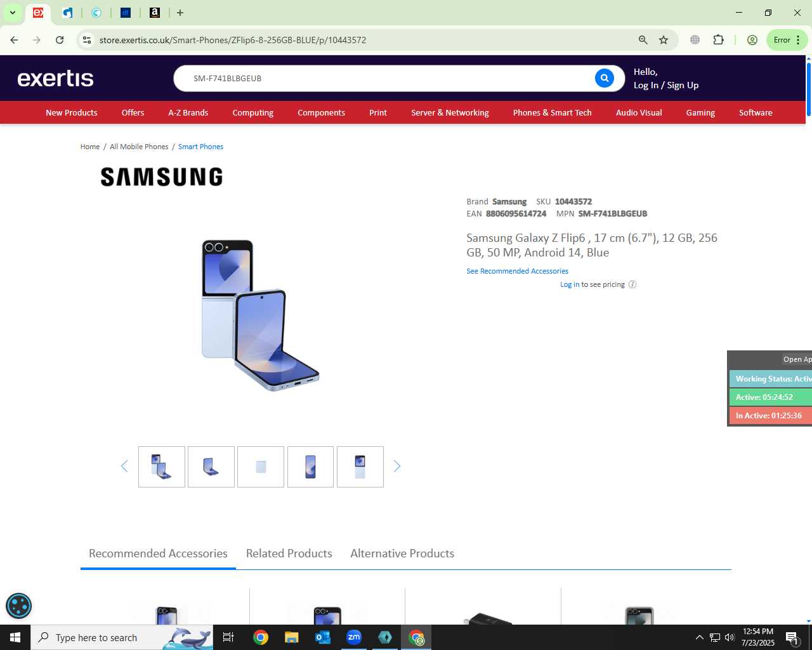
Task: Open Outlook from the taskbar
Action: [x=323, y=637]
